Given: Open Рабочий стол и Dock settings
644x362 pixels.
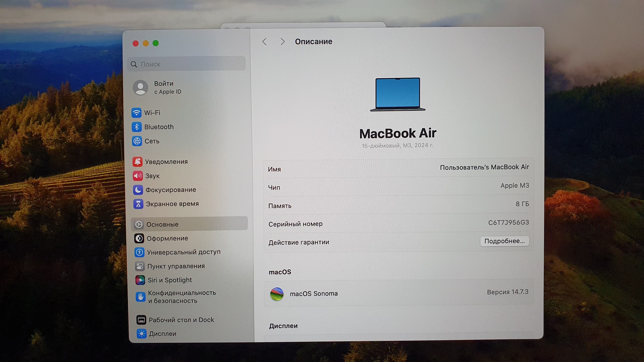Looking at the screenshot, I should click(x=181, y=320).
